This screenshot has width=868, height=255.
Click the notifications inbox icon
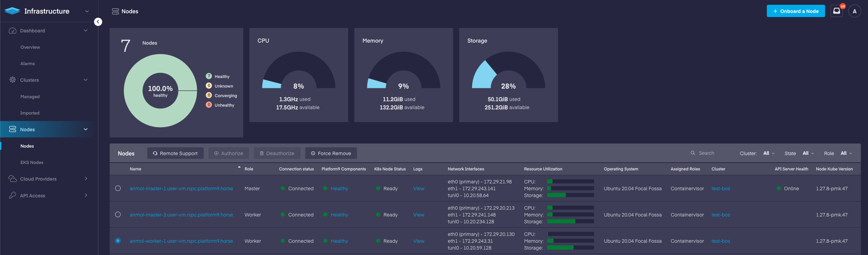[x=836, y=11]
